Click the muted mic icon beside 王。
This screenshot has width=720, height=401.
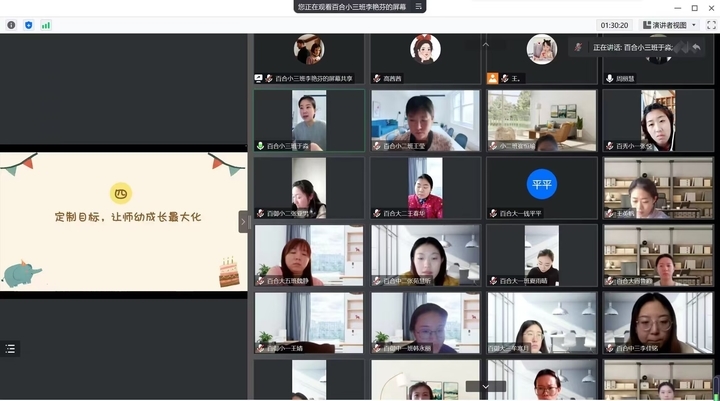(505, 79)
